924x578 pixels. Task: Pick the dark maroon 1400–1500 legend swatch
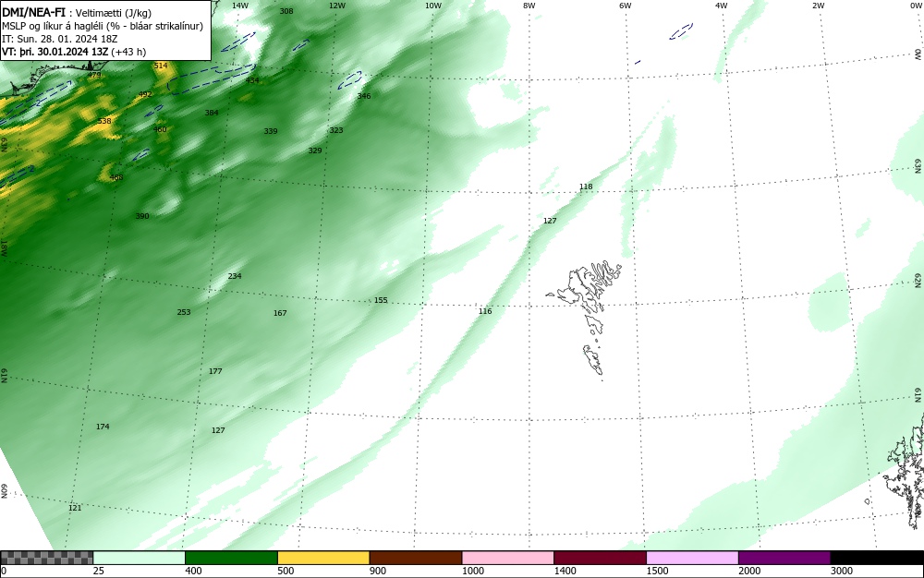click(x=600, y=558)
